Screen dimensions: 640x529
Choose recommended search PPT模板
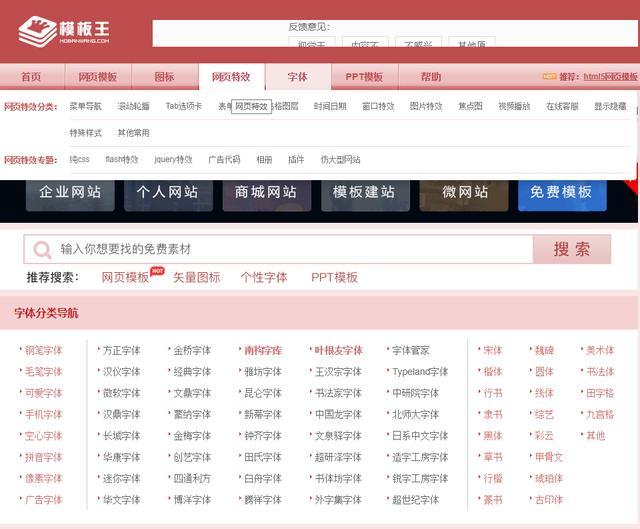(x=334, y=278)
